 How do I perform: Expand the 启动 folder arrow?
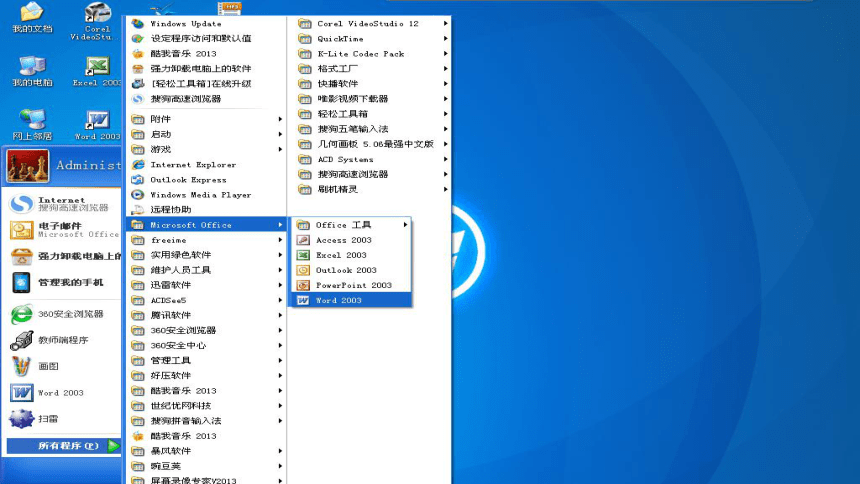coord(280,134)
